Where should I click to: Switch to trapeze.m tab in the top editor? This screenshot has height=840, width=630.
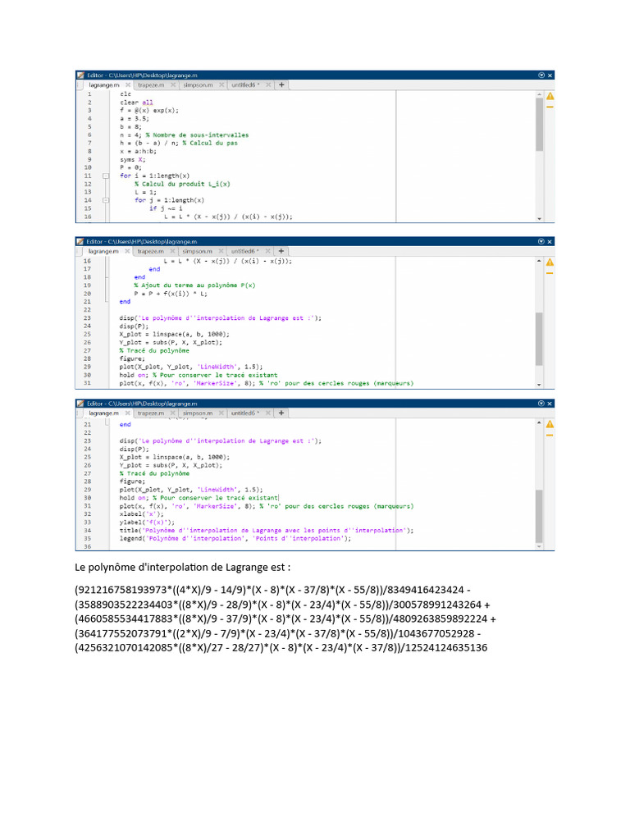(151, 84)
